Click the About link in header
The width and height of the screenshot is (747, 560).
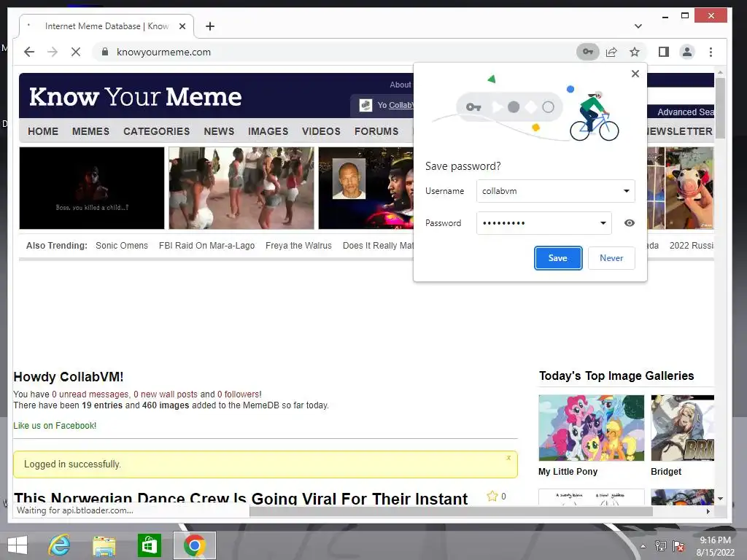(x=400, y=85)
